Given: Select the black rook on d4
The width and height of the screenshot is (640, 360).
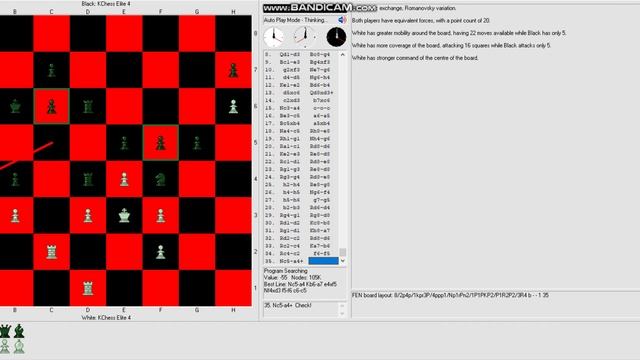Looking at the screenshot, I should [88, 179].
